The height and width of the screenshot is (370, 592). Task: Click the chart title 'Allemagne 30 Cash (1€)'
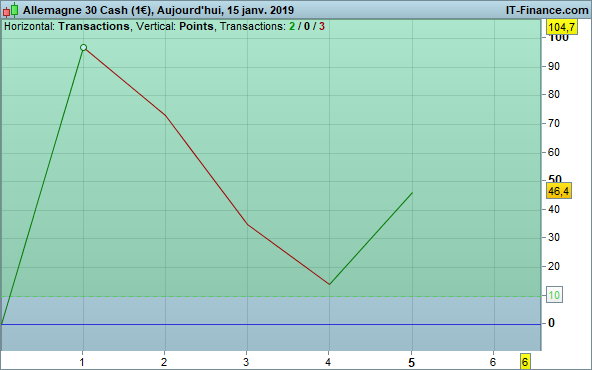coord(88,10)
